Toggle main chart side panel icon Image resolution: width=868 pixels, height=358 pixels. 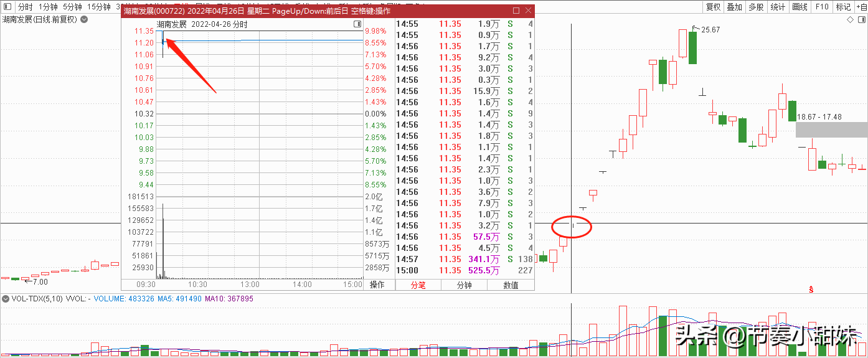click(x=861, y=20)
